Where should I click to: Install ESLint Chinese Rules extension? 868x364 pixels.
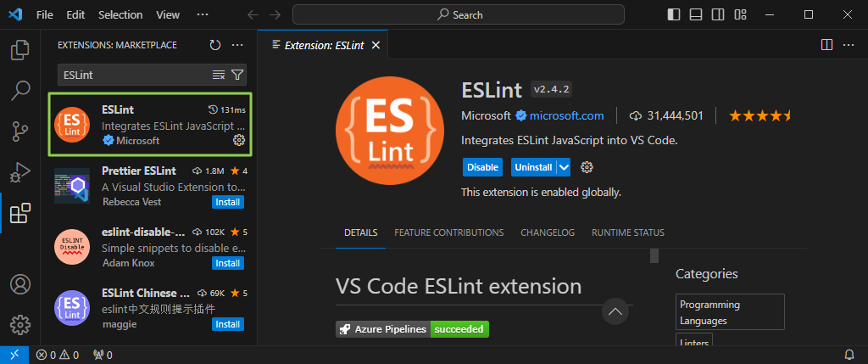point(227,324)
